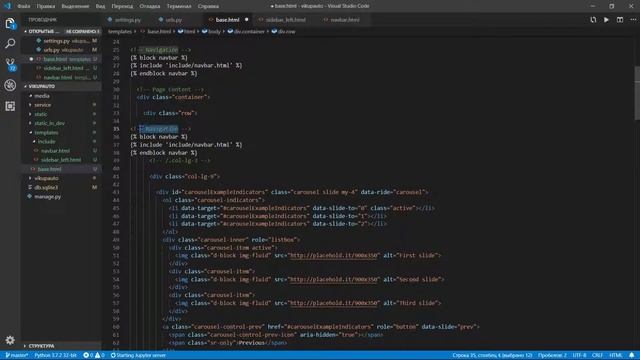Open the Переход menu

pos(122,6)
